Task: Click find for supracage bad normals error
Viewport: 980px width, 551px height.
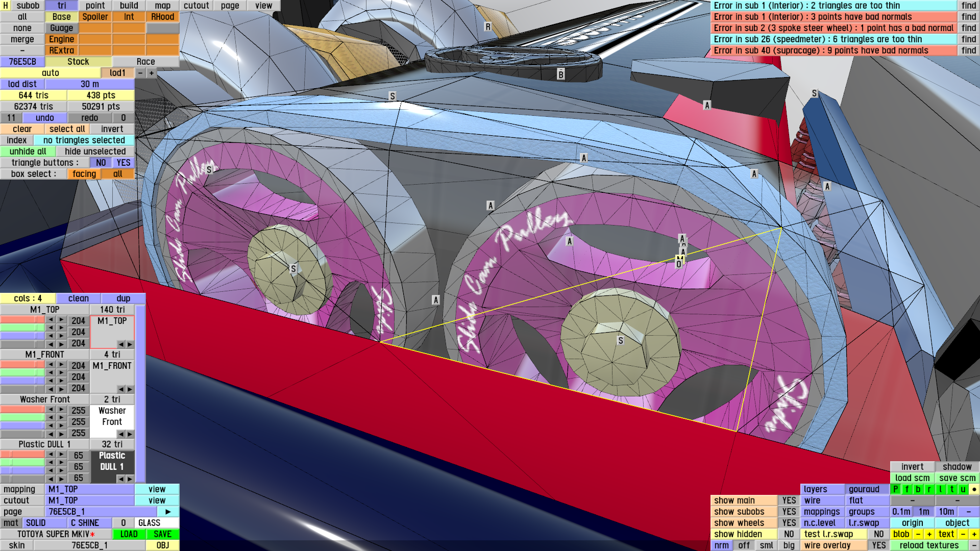Action: click(968, 51)
